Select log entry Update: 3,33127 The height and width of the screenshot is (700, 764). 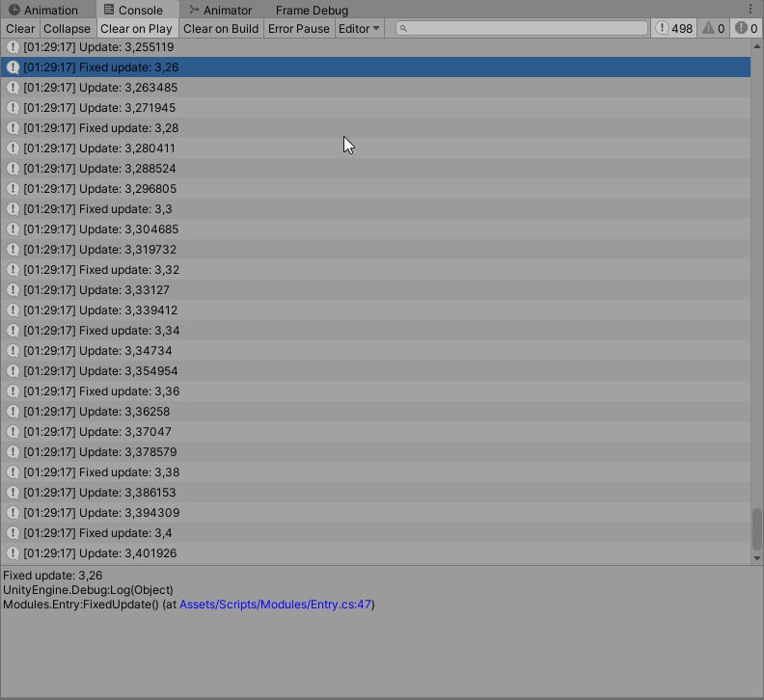375,290
